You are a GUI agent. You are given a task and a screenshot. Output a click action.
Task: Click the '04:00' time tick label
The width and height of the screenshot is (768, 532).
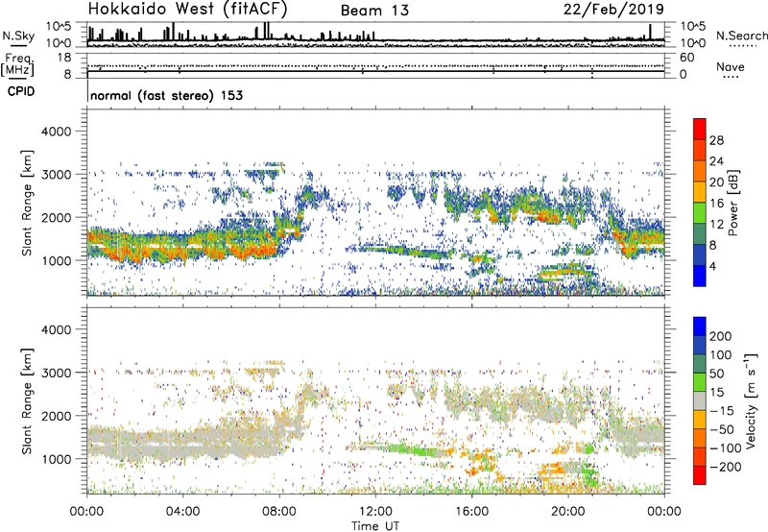[x=182, y=512]
